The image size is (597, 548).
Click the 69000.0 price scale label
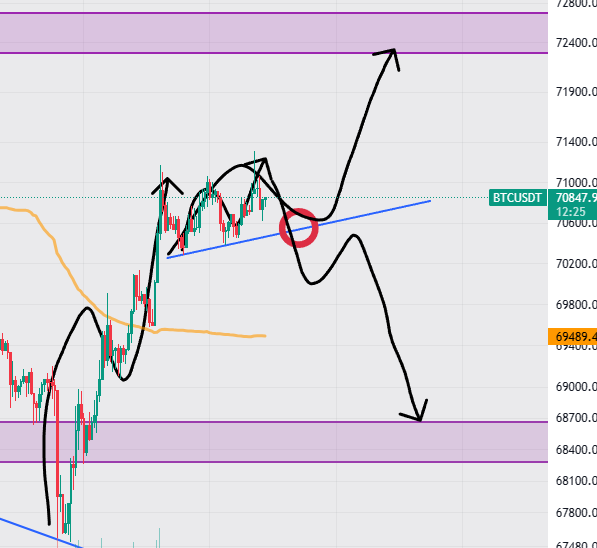576,387
